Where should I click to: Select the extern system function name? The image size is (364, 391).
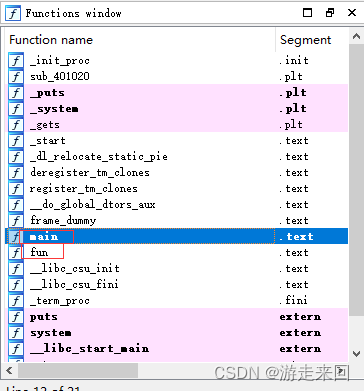(50, 333)
